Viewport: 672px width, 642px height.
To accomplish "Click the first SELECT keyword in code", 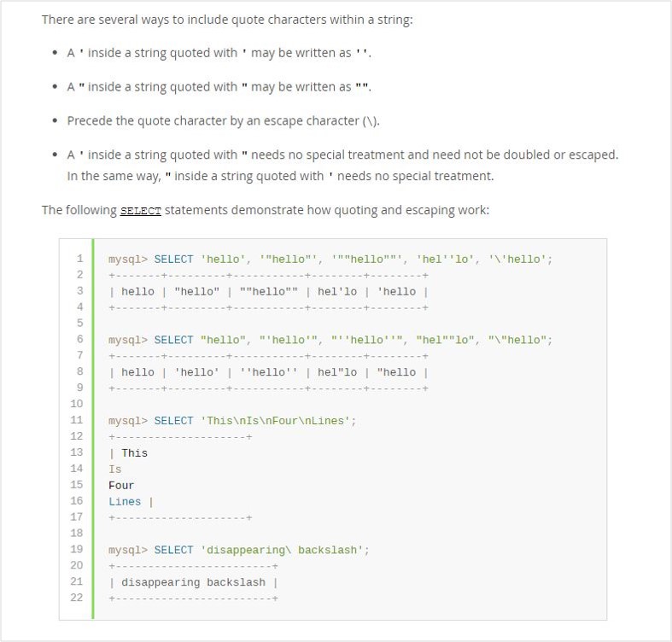I will (173, 260).
